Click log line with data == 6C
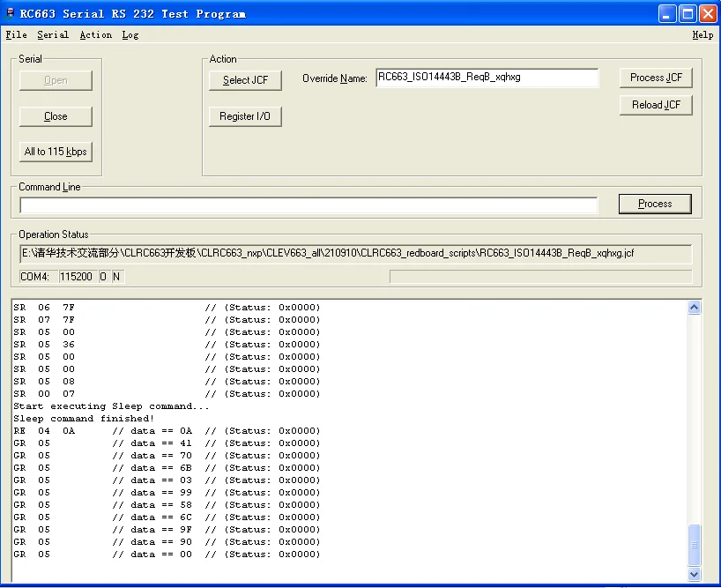 [167, 517]
